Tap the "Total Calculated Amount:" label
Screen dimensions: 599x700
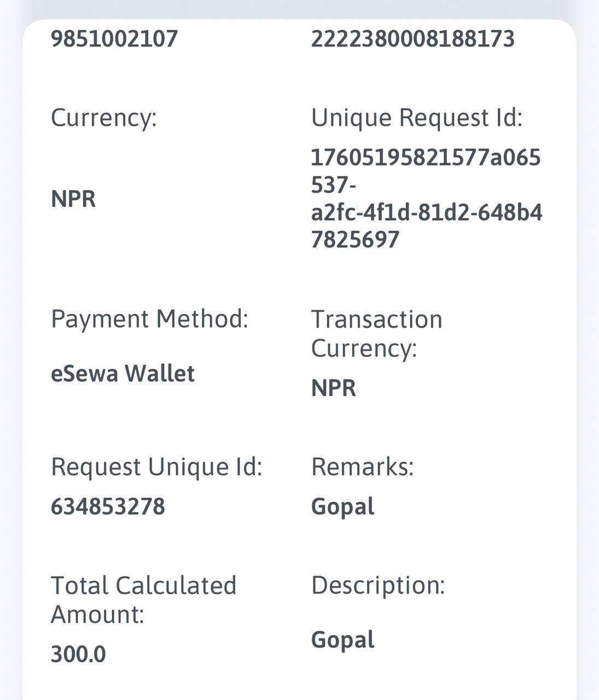tap(143, 599)
